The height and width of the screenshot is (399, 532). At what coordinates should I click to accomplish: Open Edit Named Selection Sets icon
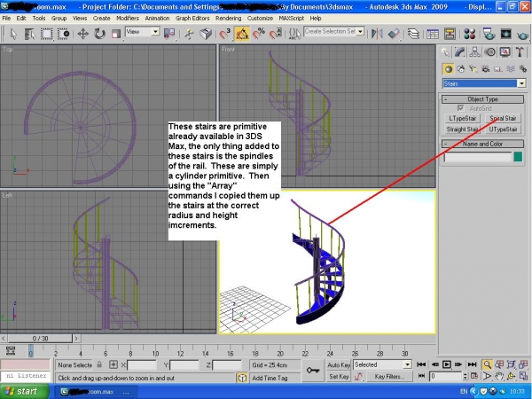(294, 34)
